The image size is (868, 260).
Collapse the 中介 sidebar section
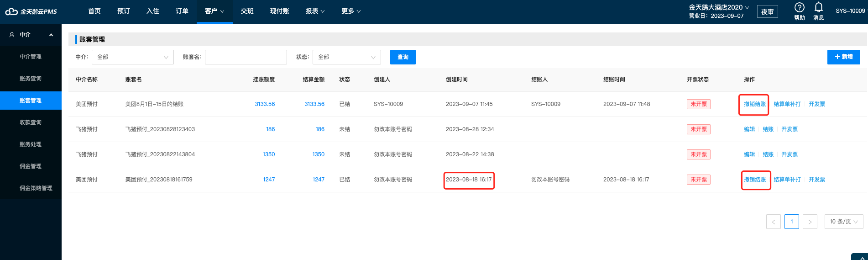(51, 35)
